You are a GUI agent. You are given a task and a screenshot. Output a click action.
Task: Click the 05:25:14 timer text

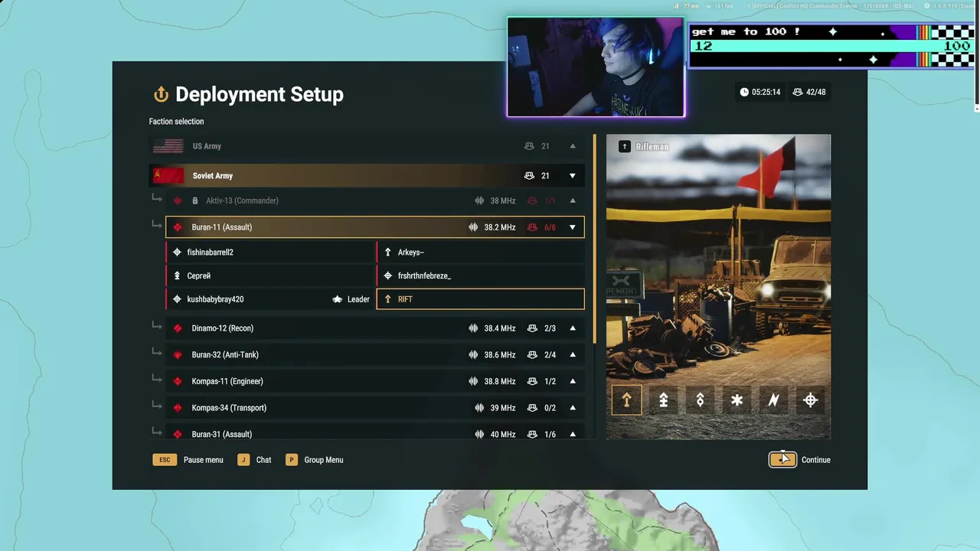[766, 92]
